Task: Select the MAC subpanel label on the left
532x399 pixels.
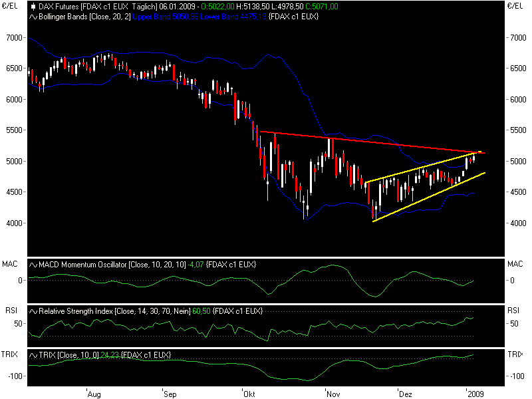Action: [9, 262]
